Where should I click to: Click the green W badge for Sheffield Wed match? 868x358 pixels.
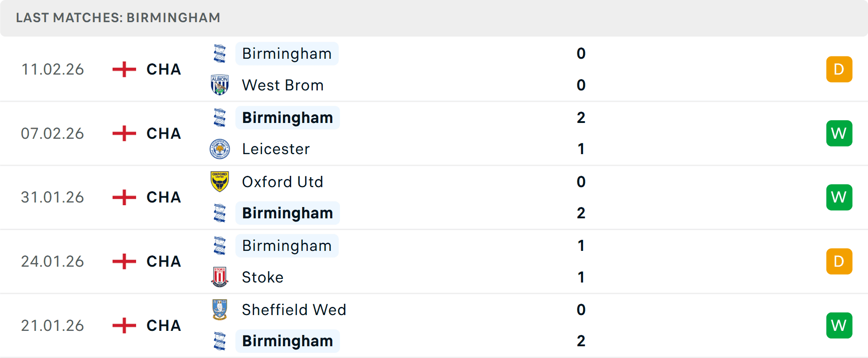point(839,325)
